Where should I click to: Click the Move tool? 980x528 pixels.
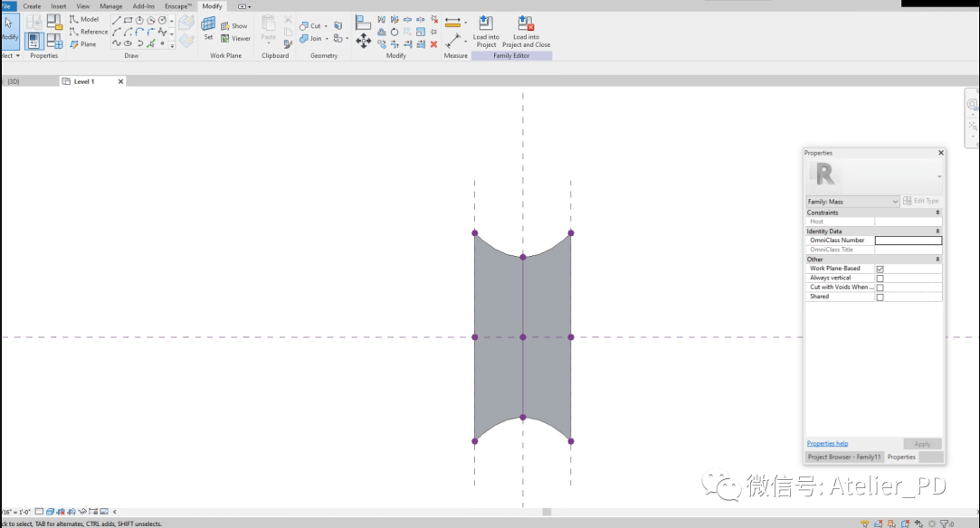coord(363,42)
